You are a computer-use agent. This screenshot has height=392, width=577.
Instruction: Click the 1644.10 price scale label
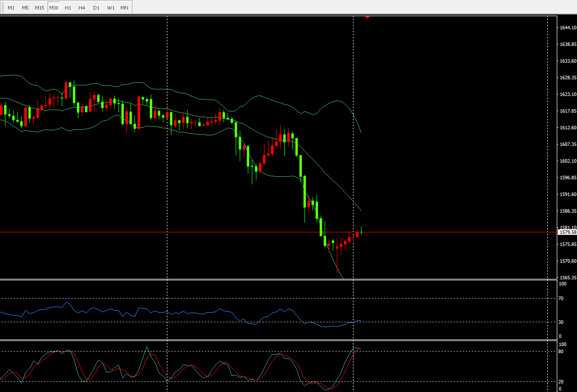click(567, 28)
